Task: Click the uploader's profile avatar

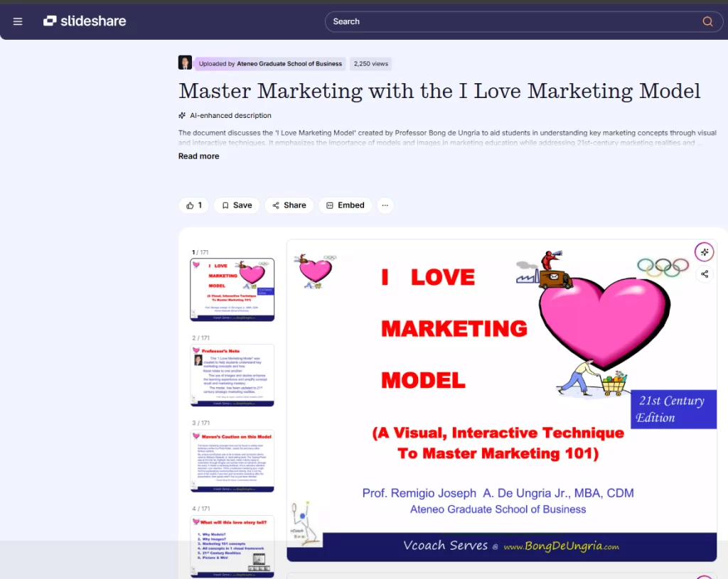Action: (x=185, y=63)
